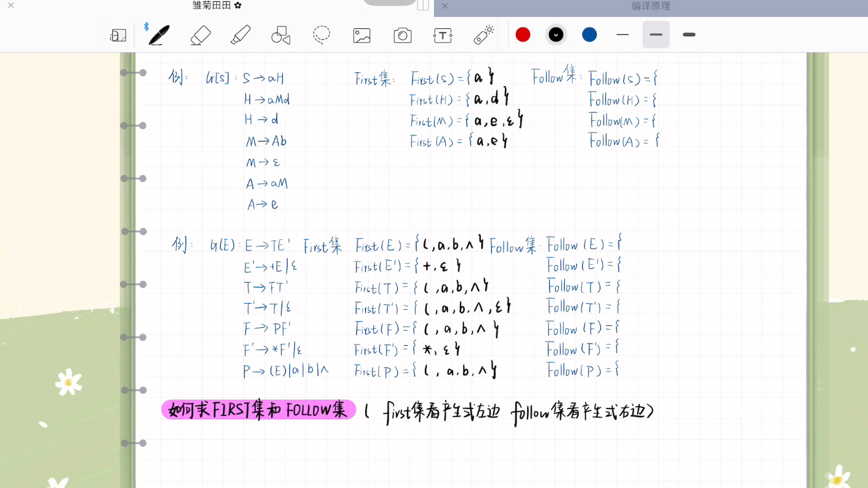Click the 'Follow(M) = {' line
The image size is (868, 488).
pos(623,120)
